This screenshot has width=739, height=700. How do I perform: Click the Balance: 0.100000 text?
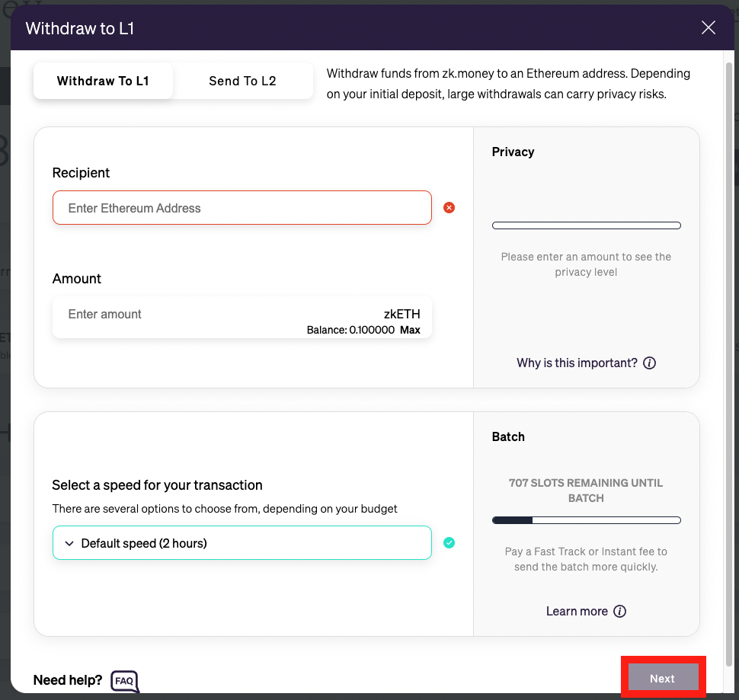[x=350, y=331]
